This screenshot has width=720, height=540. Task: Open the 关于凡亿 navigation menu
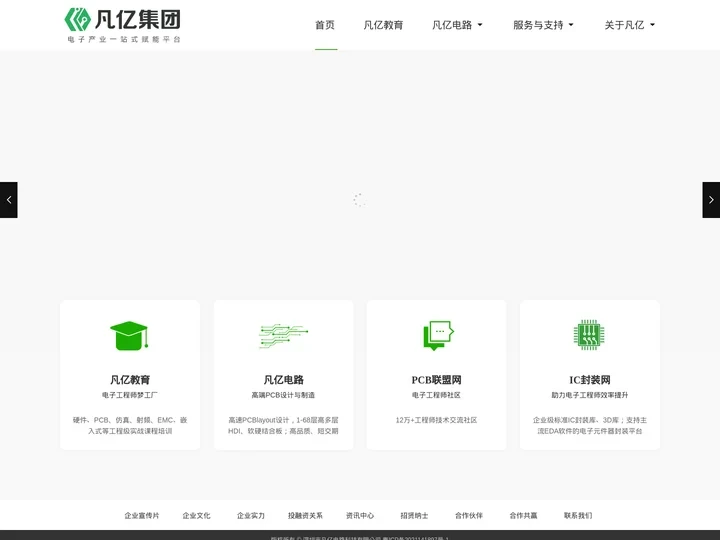[624, 25]
